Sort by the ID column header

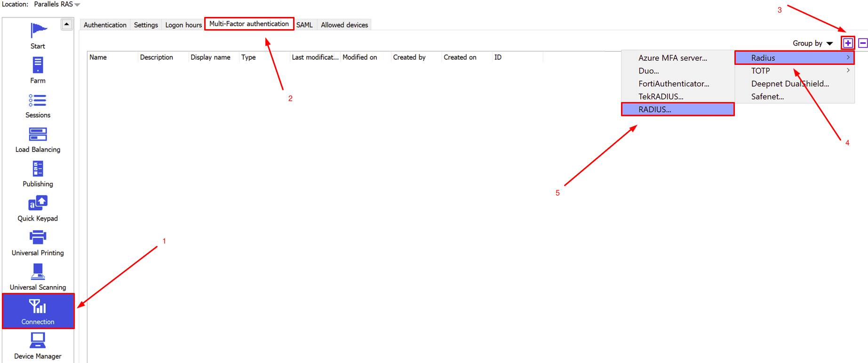[x=518, y=57]
